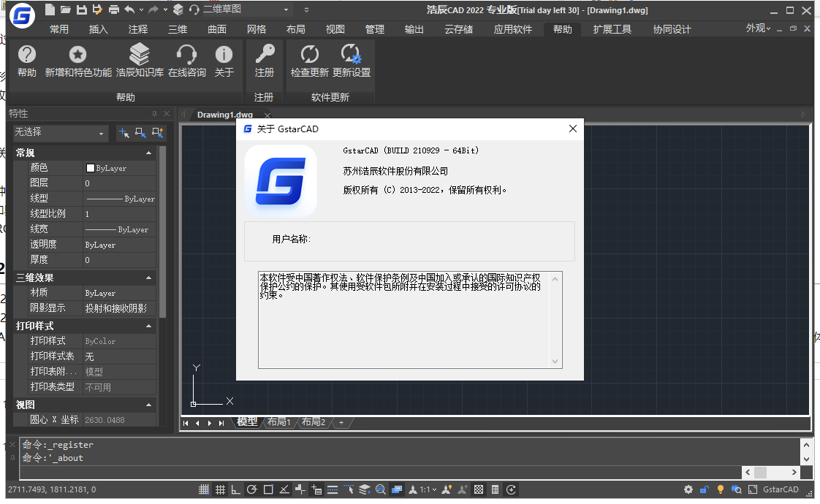Image resolution: width=820 pixels, height=504 pixels.
Task: Click the Redo arrow icon
Action: pos(153,9)
